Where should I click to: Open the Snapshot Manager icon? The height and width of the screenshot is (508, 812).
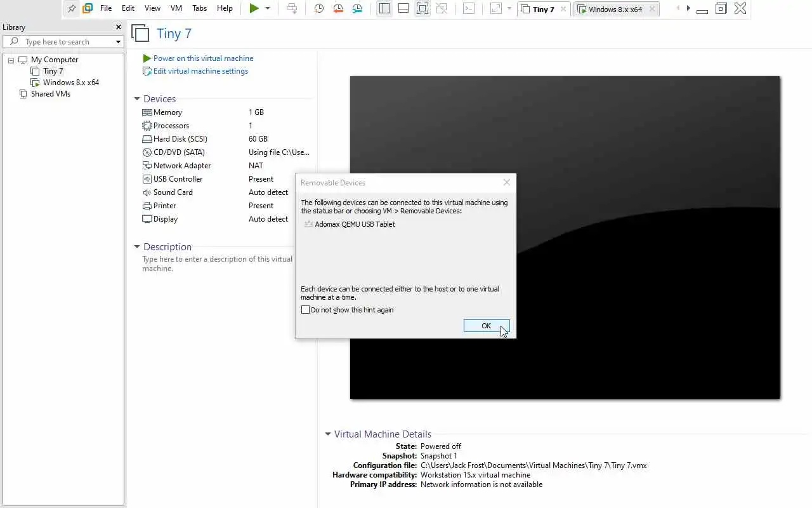pyautogui.click(x=358, y=8)
